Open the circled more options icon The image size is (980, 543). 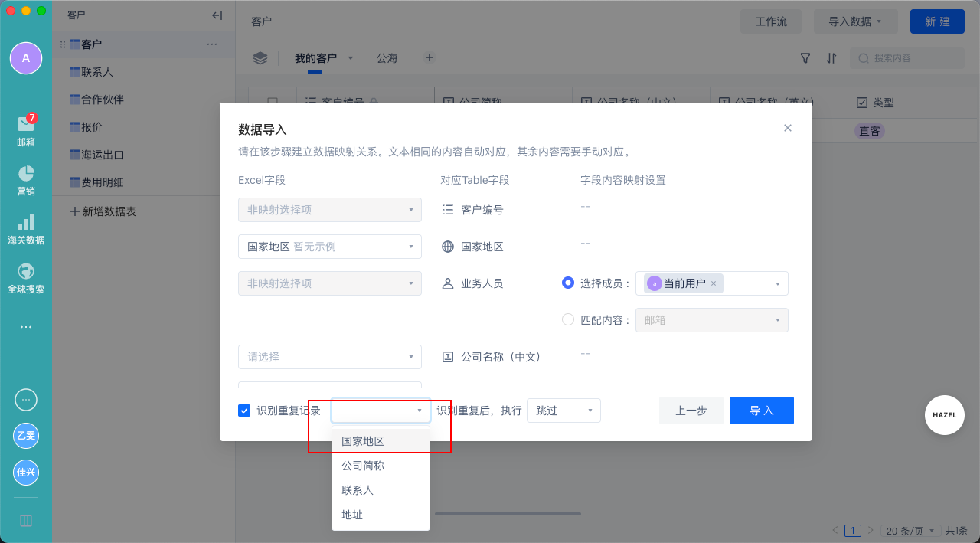click(26, 400)
